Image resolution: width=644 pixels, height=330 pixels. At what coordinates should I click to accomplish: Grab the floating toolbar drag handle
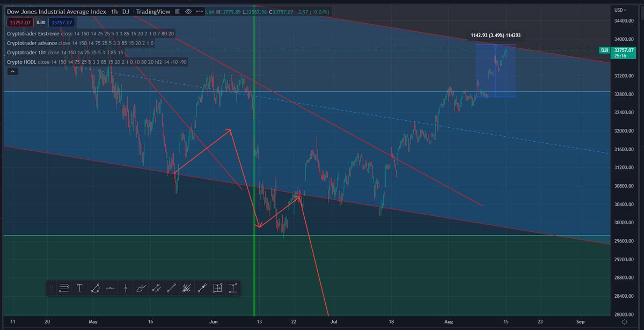(x=52, y=288)
